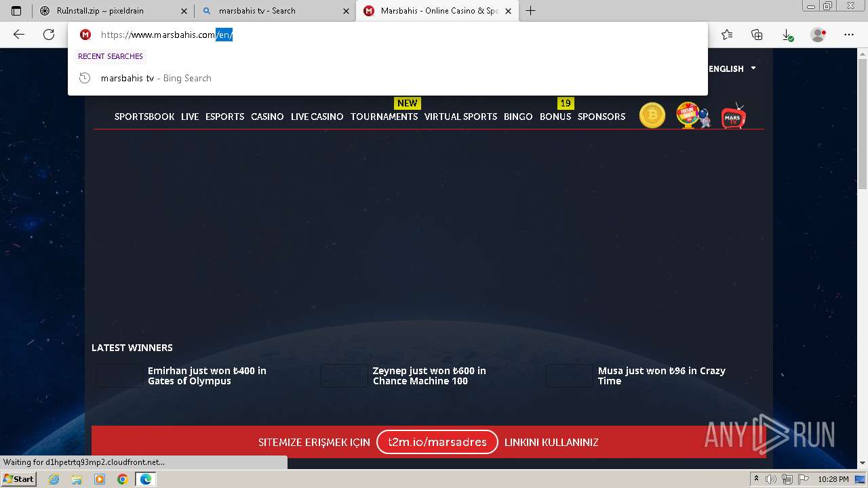Click the browser Back arrow

19,35
